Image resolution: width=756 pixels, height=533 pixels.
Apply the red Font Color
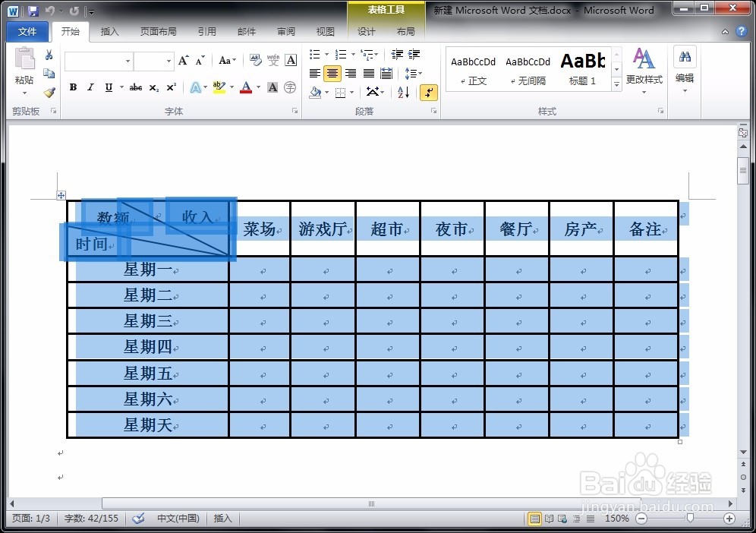(246, 87)
